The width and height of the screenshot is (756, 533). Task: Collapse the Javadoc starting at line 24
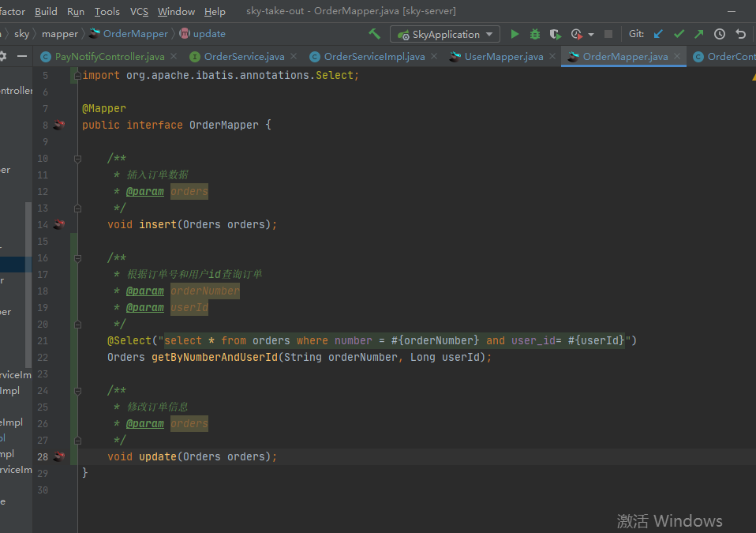(x=77, y=391)
